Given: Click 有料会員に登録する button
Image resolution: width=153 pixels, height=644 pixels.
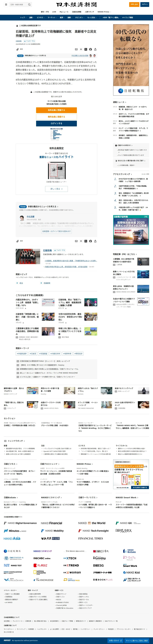Looking at the screenshot, I should (56, 110).
